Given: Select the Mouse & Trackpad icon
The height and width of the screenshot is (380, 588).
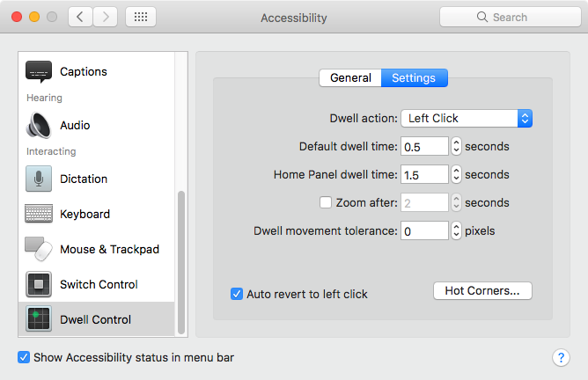Looking at the screenshot, I should point(39,249).
